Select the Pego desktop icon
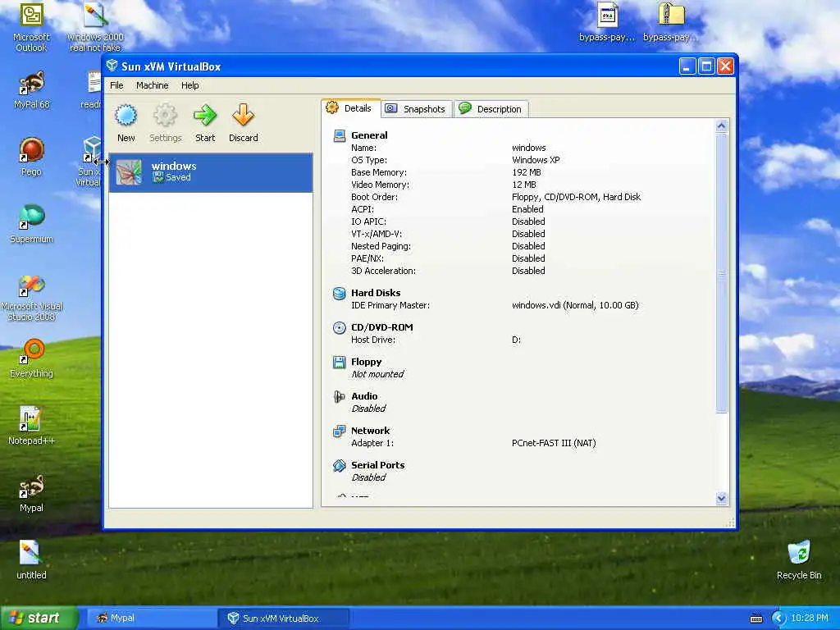This screenshot has height=630, width=840. point(31,157)
